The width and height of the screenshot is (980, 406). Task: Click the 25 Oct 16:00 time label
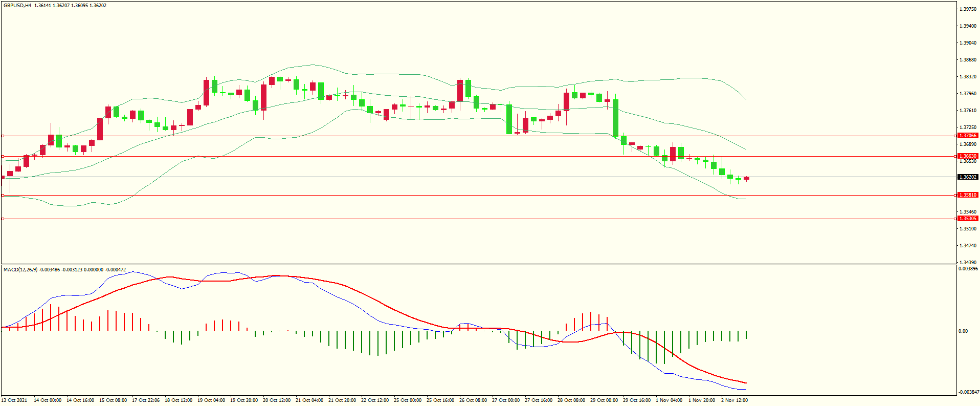pos(440,400)
